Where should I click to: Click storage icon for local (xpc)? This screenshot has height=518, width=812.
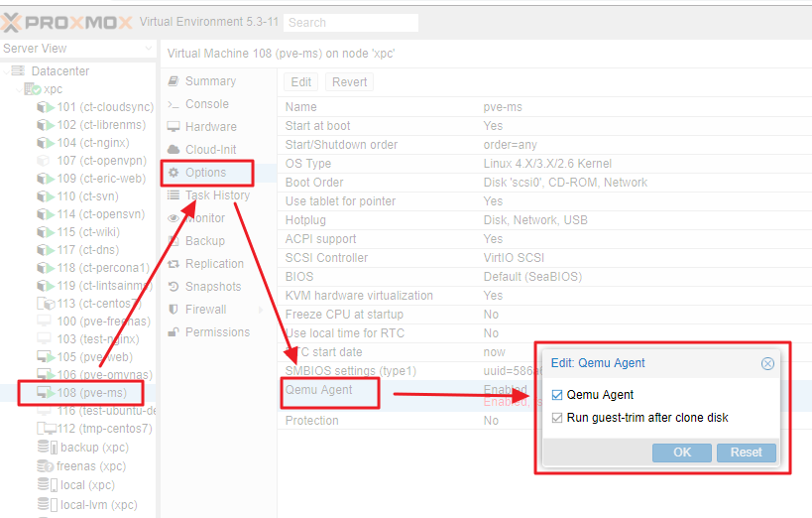[48, 485]
